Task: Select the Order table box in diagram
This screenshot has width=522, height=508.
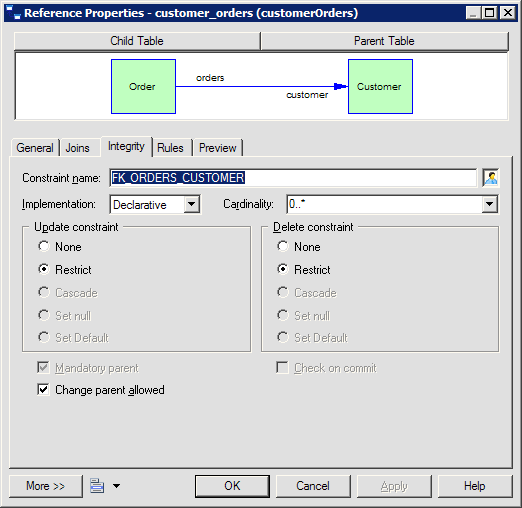Action: [x=143, y=87]
